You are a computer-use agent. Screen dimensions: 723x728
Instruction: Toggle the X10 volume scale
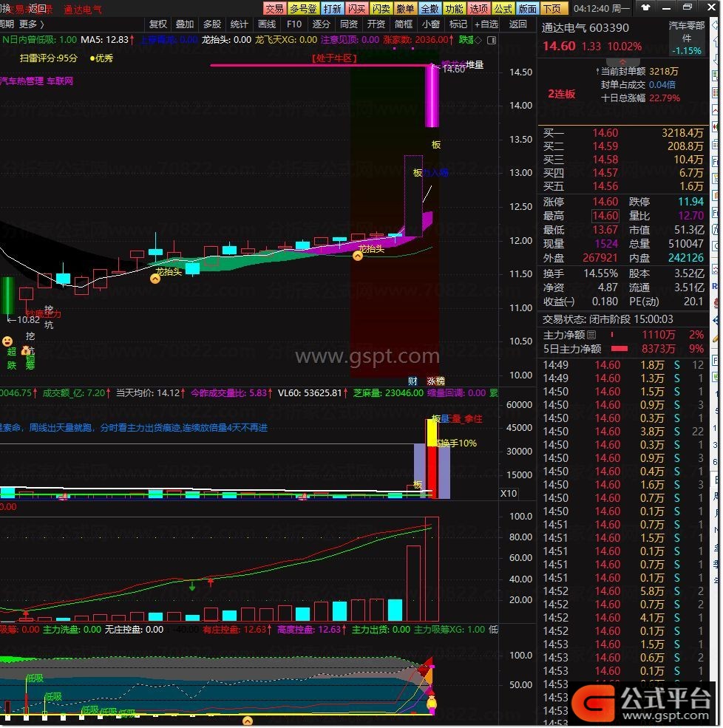509,494
